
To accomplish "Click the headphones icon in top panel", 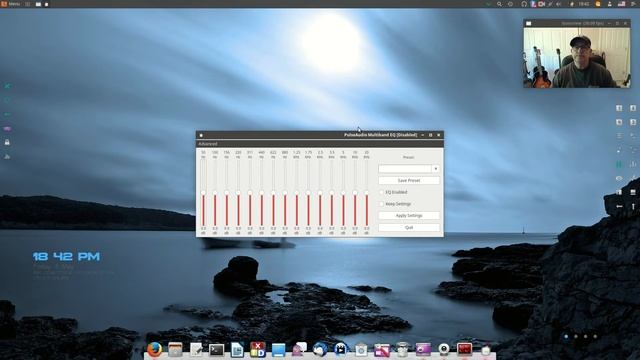I will 524,4.
